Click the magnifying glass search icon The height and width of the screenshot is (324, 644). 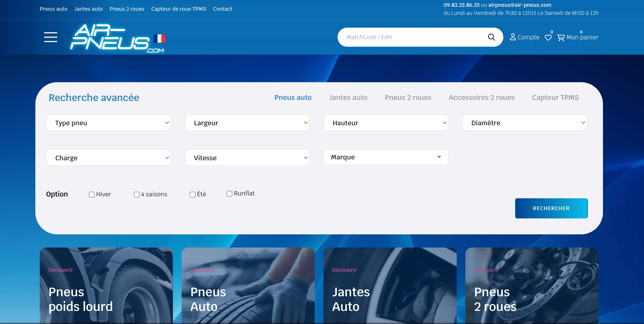pos(491,37)
